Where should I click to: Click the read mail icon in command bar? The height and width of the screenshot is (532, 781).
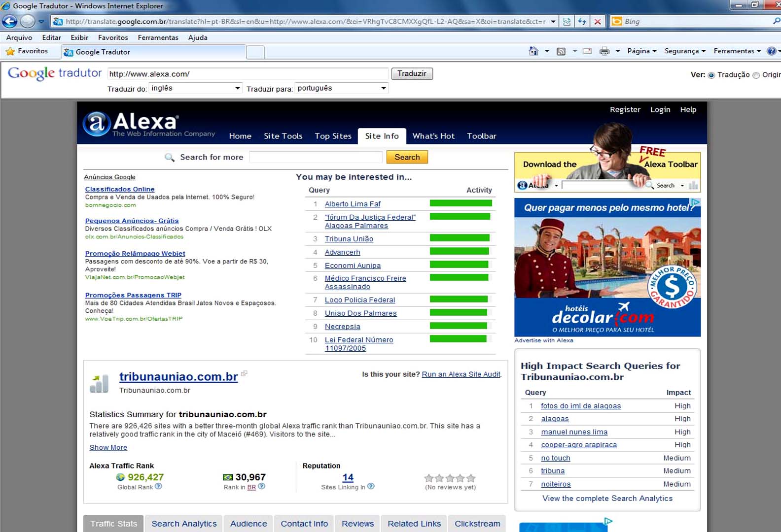click(587, 51)
